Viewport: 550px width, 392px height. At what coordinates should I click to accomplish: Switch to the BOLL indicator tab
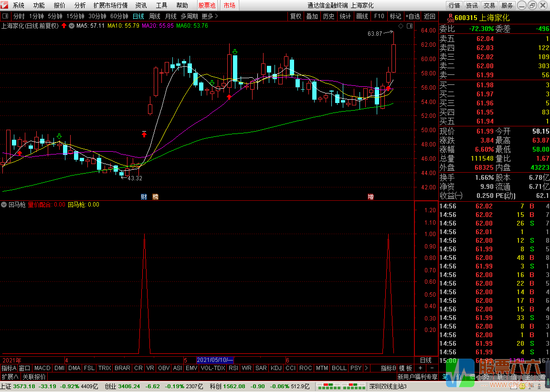[x=339, y=368]
